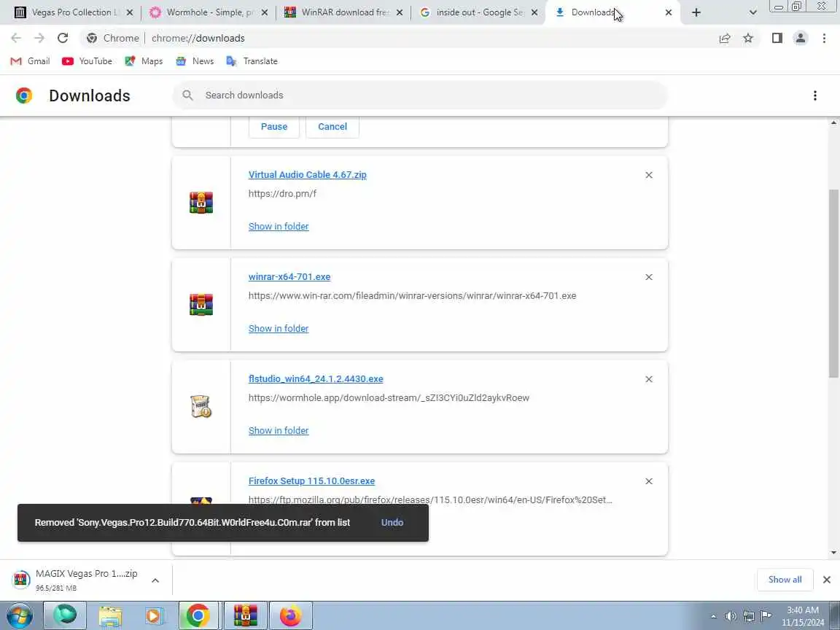840x630 pixels.
Task: Click the green orb taskbar app
Action: [x=65, y=616]
